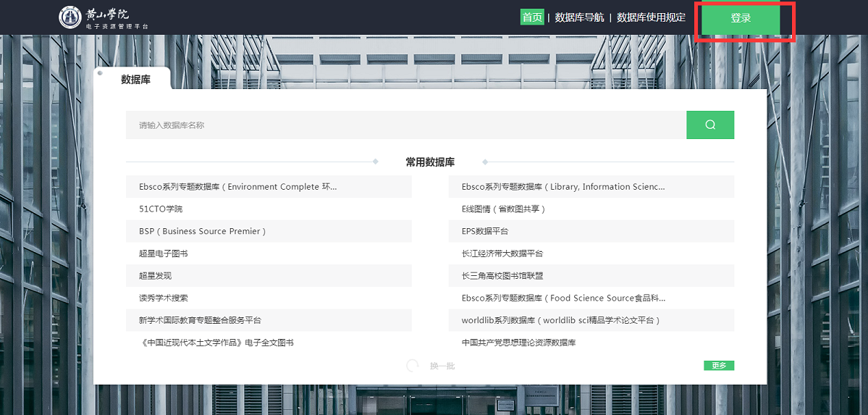The width and height of the screenshot is (868, 415).
Task: Click the 电子资源管理平台 subtitle
Action: [x=117, y=26]
